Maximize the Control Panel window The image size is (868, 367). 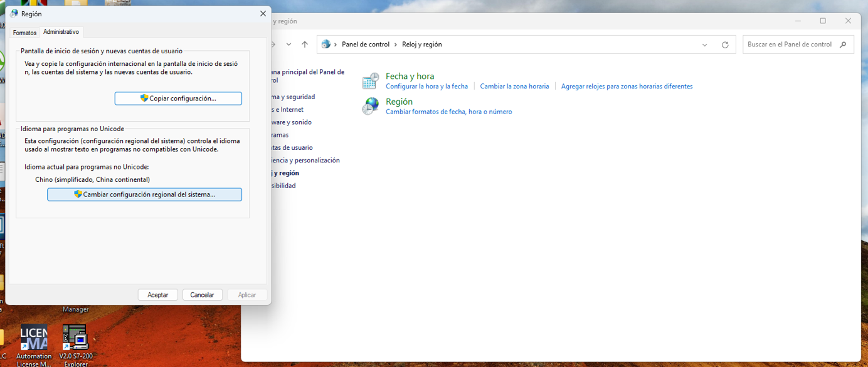823,21
